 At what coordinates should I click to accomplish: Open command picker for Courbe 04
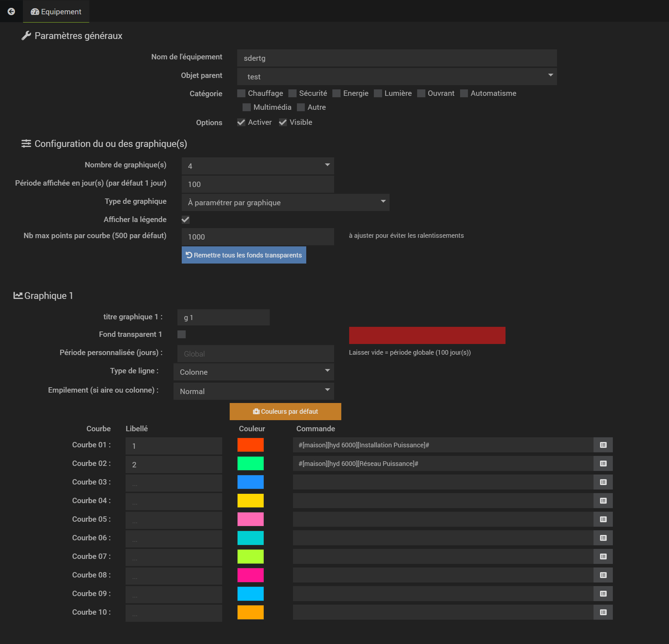[x=603, y=501]
